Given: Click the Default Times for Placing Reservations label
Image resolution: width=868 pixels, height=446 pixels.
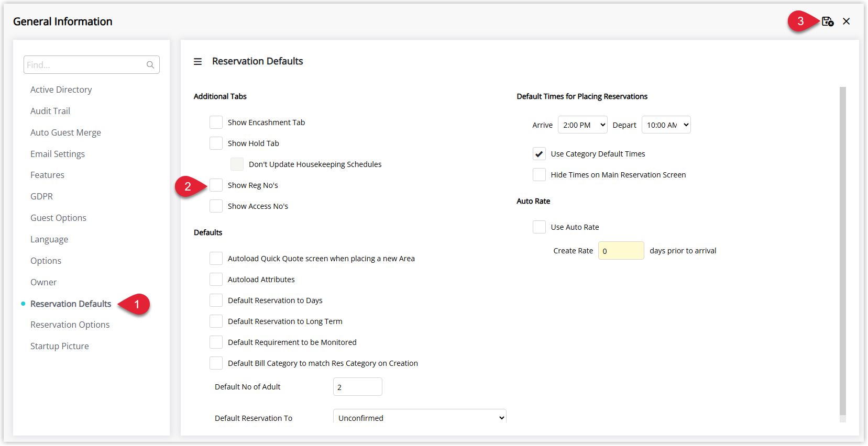Looking at the screenshot, I should 582,96.
